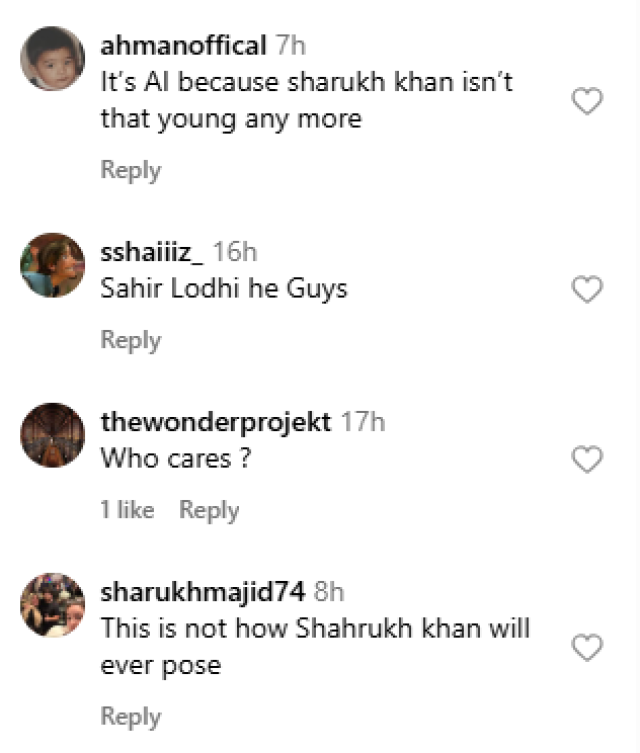Open the 7h timestamp on ahmanoffical's comment
Viewport: 640px width, 753px height.
pyautogui.click(x=290, y=46)
